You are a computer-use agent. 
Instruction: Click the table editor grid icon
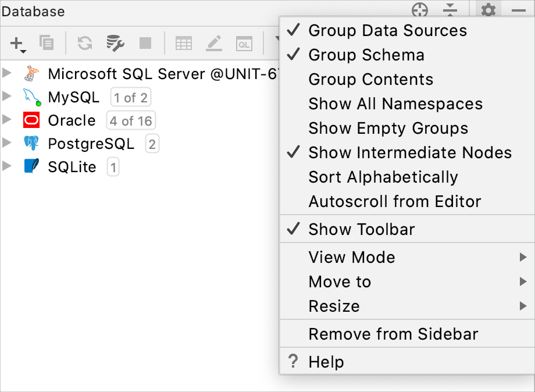pos(184,43)
